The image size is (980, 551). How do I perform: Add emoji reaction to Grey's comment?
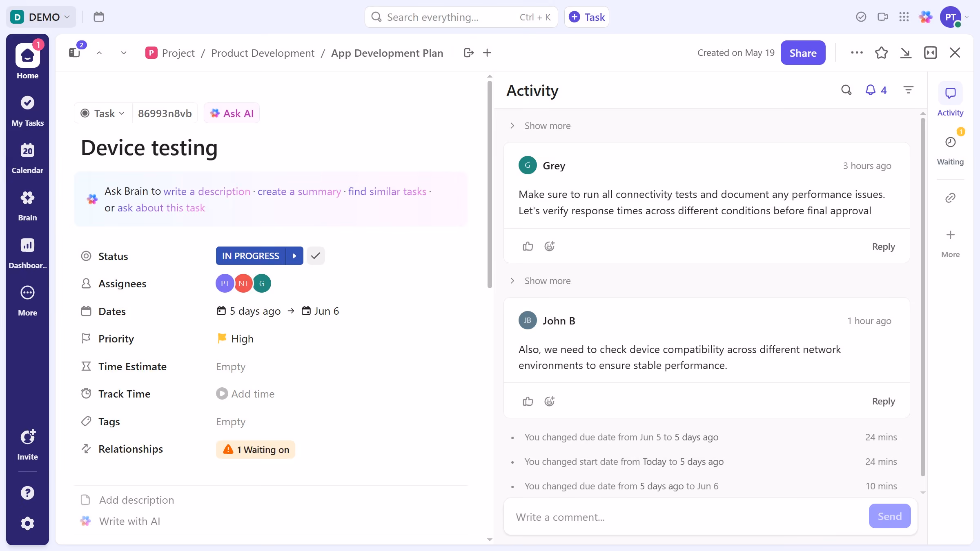[550, 246]
